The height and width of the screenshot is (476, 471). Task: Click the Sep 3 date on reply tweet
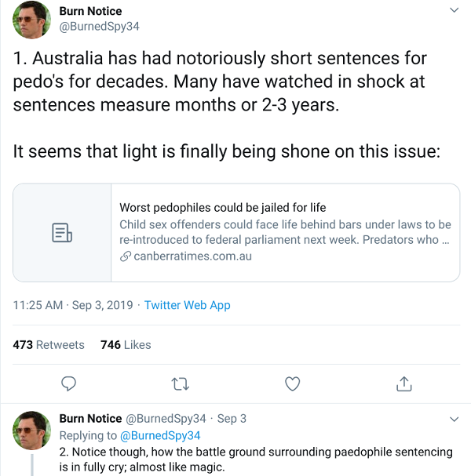point(232,419)
